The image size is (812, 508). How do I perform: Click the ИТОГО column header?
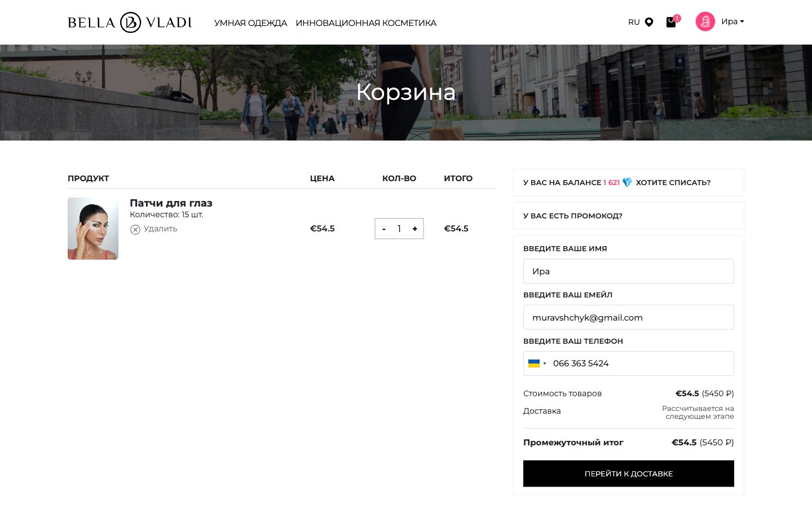point(458,178)
